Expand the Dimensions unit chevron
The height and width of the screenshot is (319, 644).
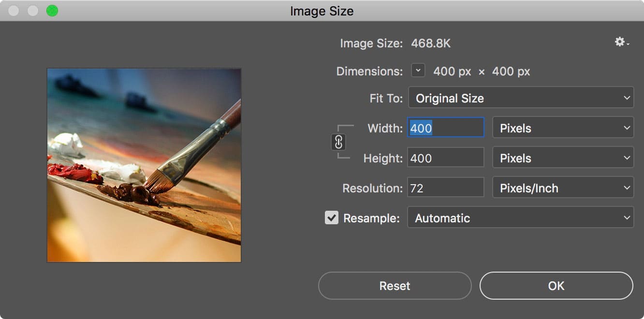[x=418, y=71]
